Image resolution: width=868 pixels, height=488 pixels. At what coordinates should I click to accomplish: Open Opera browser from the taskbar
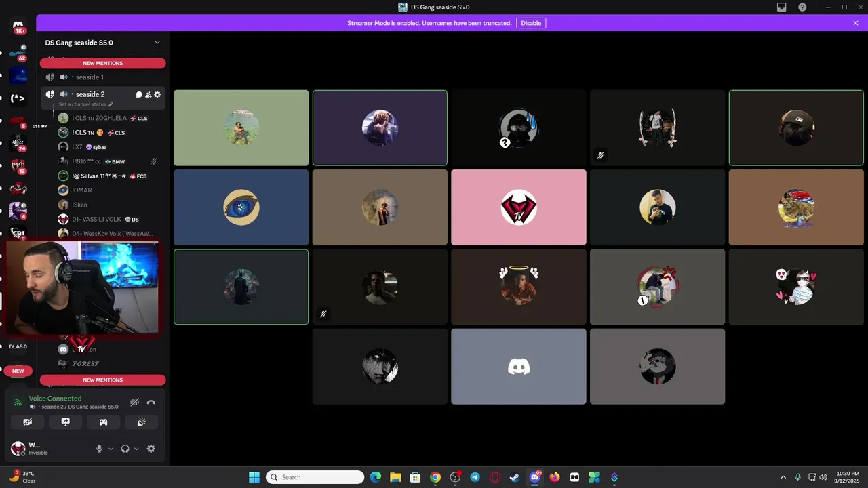click(495, 477)
